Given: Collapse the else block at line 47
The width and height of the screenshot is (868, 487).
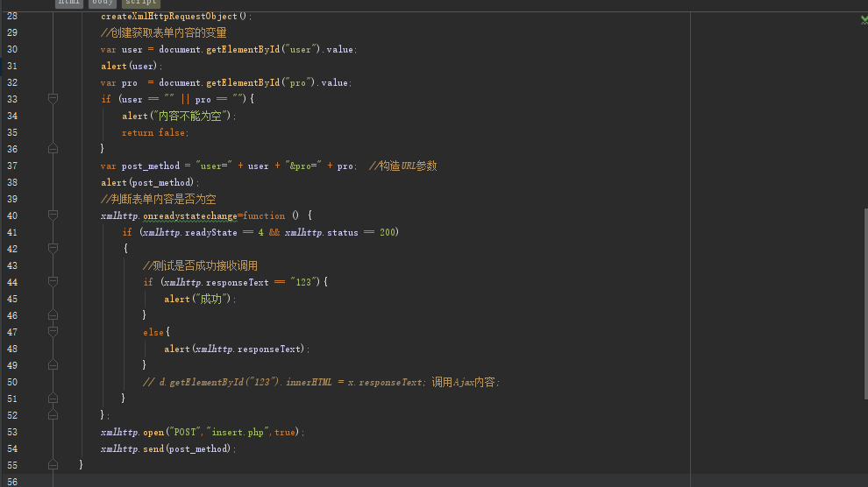Looking at the screenshot, I should pos(53,332).
